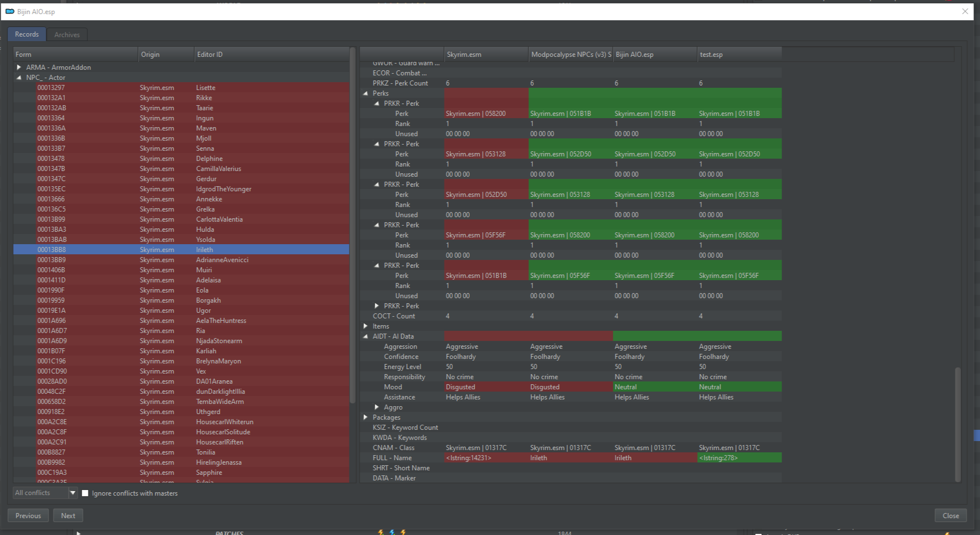Click the Next button

click(68, 515)
